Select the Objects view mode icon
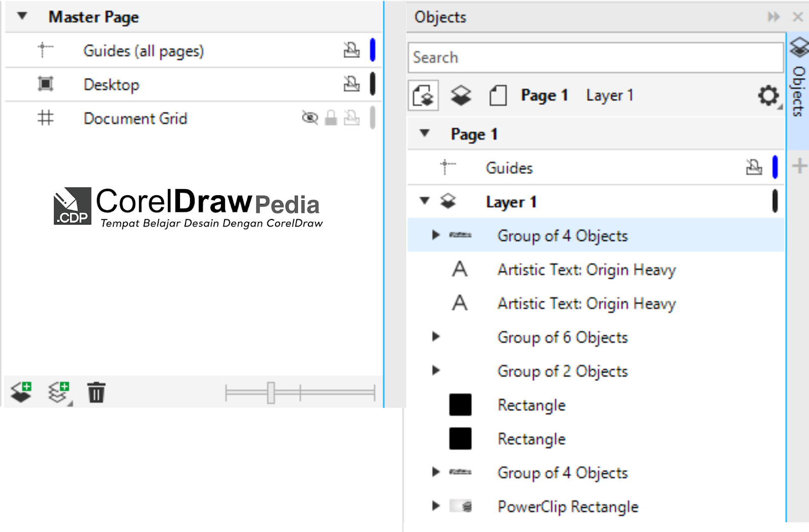Screen dimensions: 809x532 click(424, 95)
